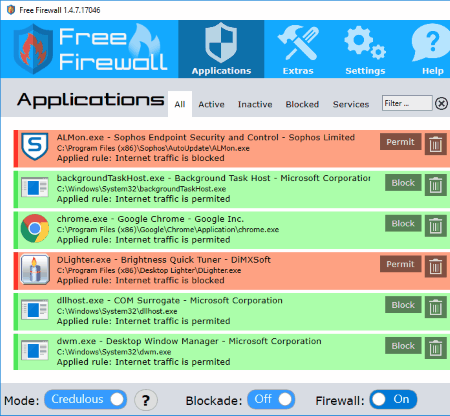Open the Applications section in the top bar
The width and height of the screenshot is (450, 416).
click(221, 49)
